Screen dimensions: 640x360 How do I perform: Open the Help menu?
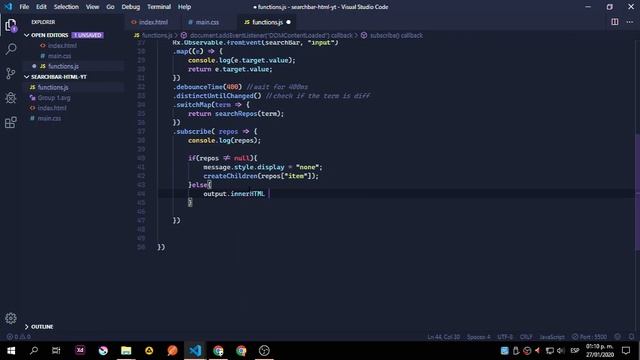click(x=184, y=7)
